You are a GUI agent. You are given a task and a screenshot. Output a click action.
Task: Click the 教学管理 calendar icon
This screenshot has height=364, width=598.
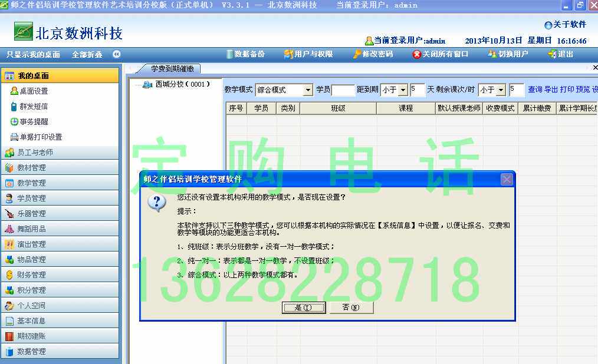[x=9, y=183]
